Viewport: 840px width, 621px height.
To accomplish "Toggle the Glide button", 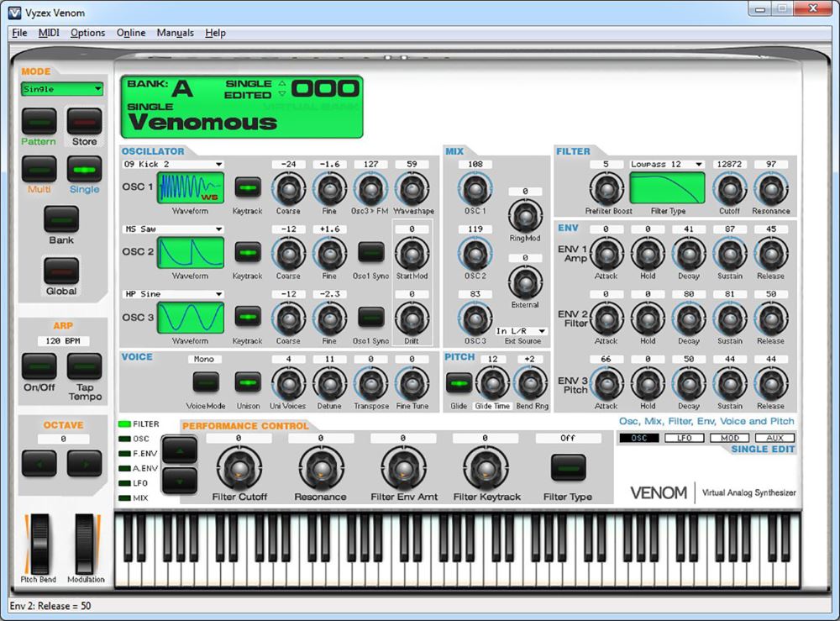I will tap(459, 383).
